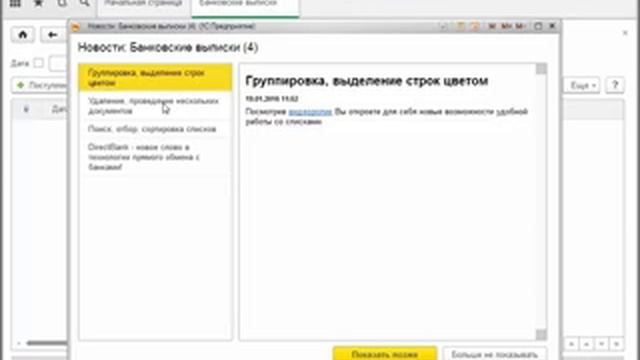Click the search magnifier icon
Image resolution: width=640 pixels, height=360 pixels.
(84, 3)
